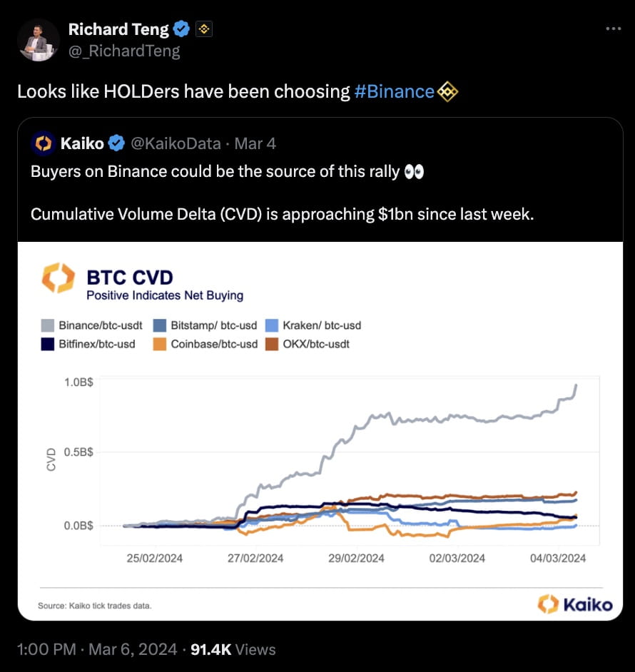
Task: Click the @_RichardTeng username
Action: 125,51
